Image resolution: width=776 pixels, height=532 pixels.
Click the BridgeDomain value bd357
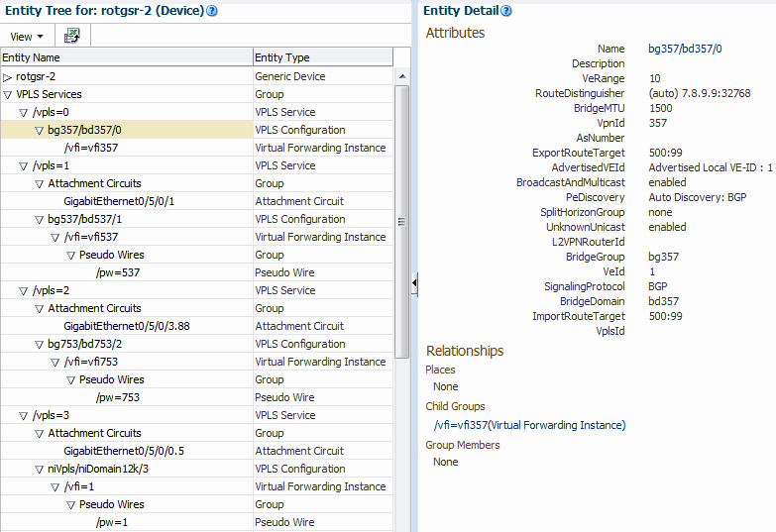(x=664, y=301)
